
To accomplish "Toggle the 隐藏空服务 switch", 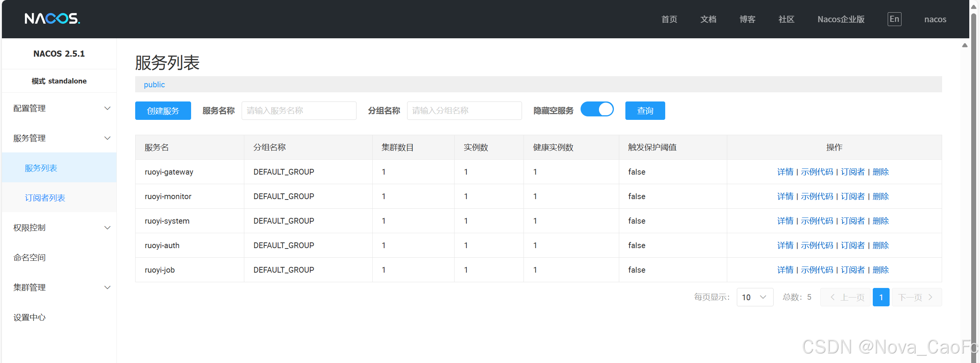I will (597, 109).
